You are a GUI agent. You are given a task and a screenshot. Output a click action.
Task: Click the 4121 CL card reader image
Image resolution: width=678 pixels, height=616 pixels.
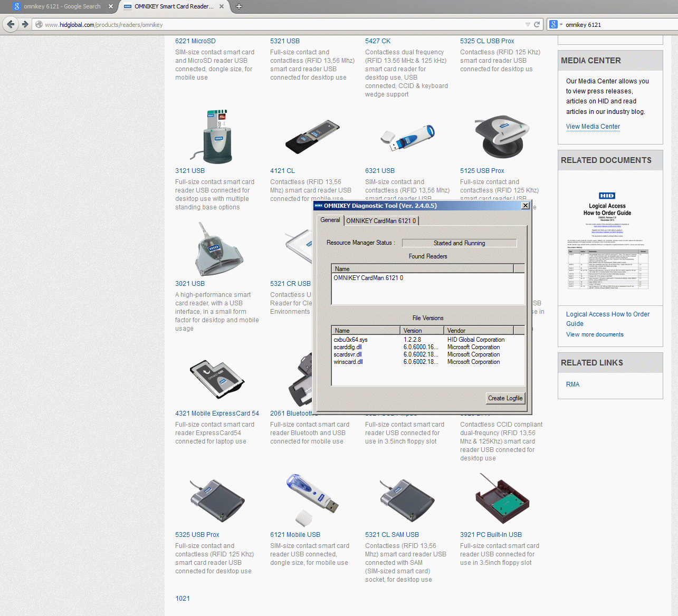(x=312, y=137)
